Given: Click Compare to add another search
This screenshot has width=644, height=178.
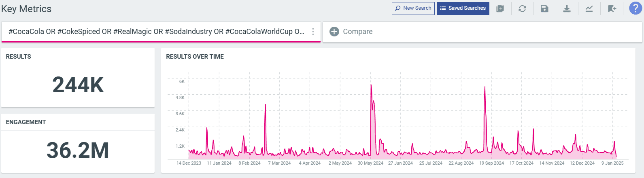Looking at the screenshot, I should 357,32.
